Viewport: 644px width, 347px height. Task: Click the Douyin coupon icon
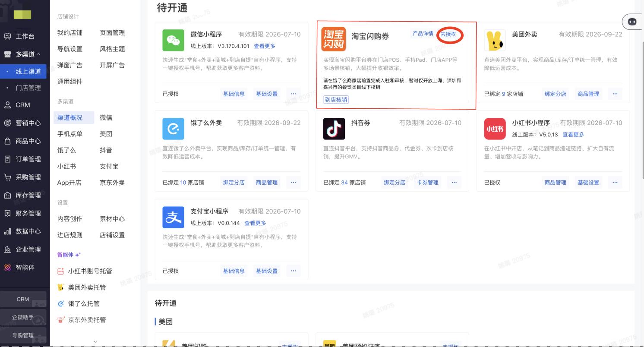click(x=334, y=129)
